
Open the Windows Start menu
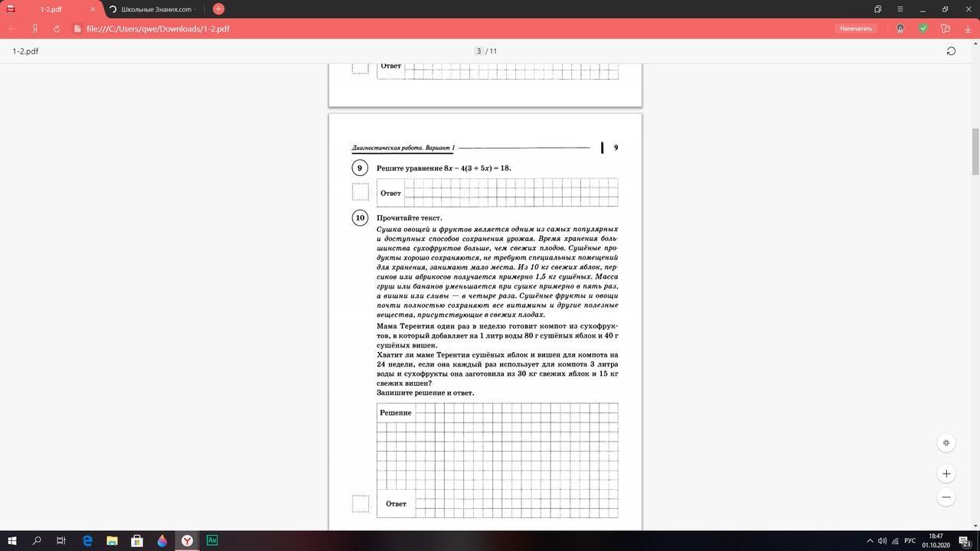pos(12,540)
